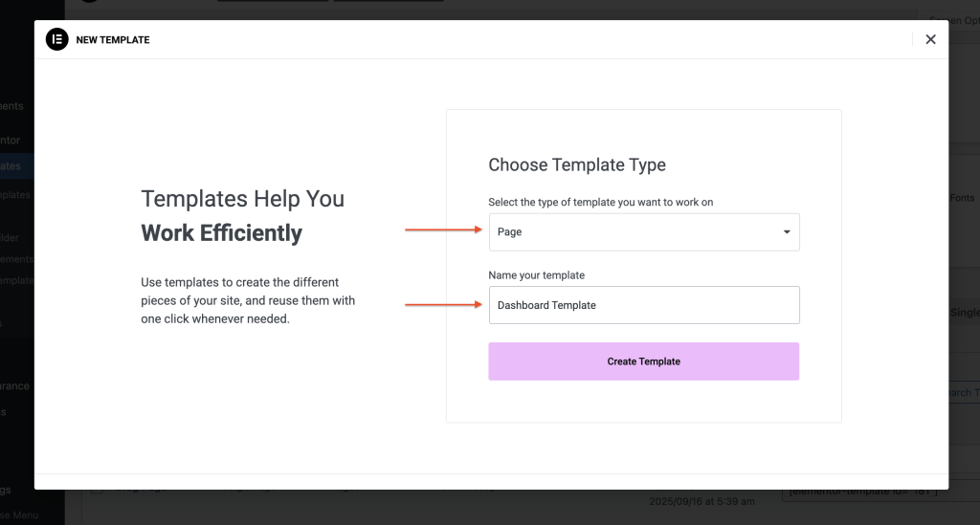
Task: Focus the Dashboard Template name field
Action: 643,305
